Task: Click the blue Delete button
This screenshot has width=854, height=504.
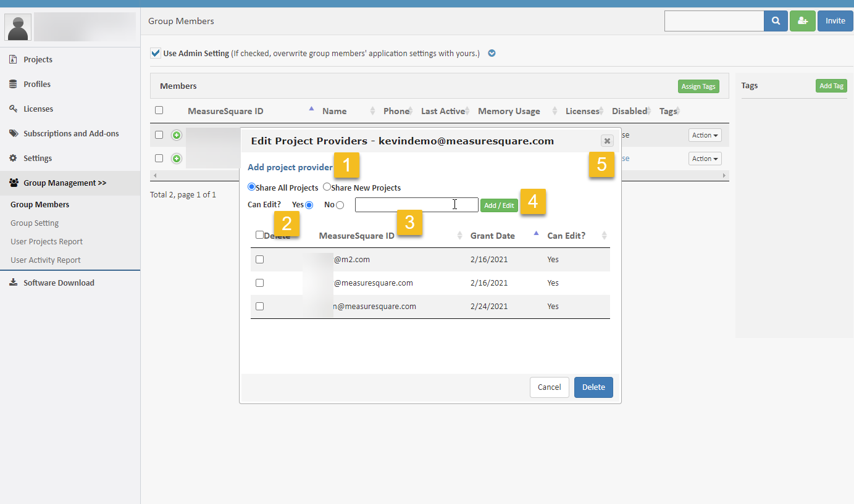Action: tap(593, 387)
